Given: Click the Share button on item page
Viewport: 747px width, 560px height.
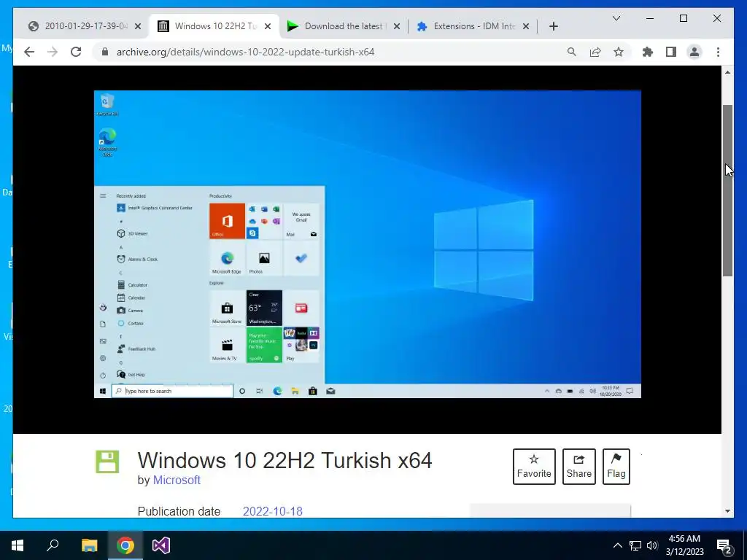Looking at the screenshot, I should [x=578, y=466].
